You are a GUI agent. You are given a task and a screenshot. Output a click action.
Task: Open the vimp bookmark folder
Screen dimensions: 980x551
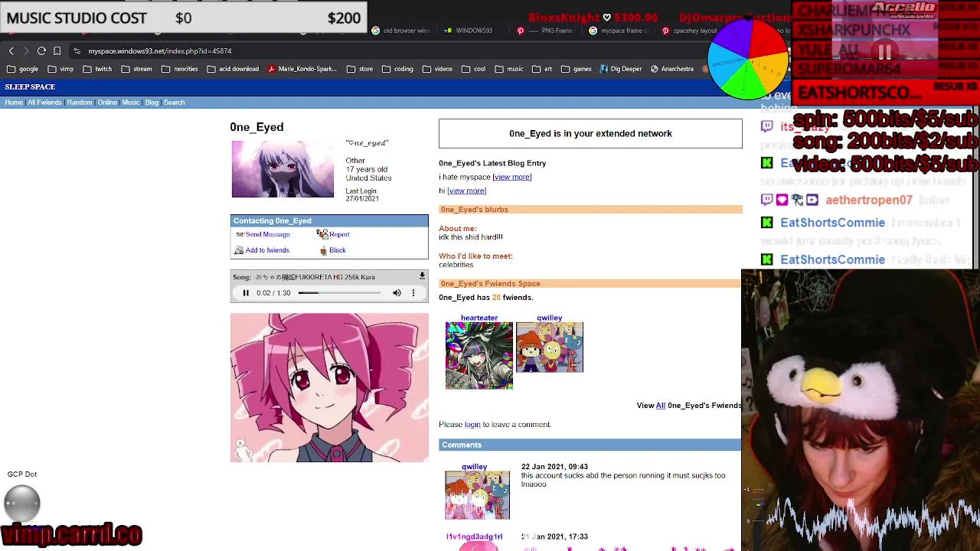pyautogui.click(x=60, y=69)
